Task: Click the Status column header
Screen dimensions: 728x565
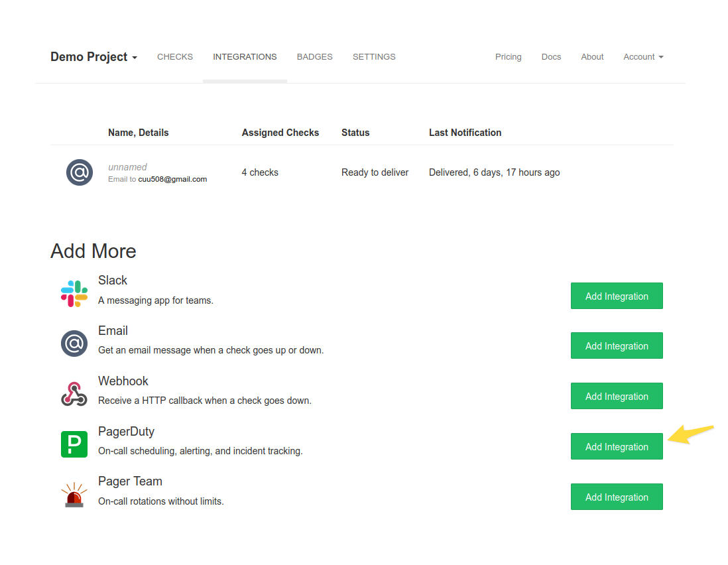Action: tap(355, 133)
